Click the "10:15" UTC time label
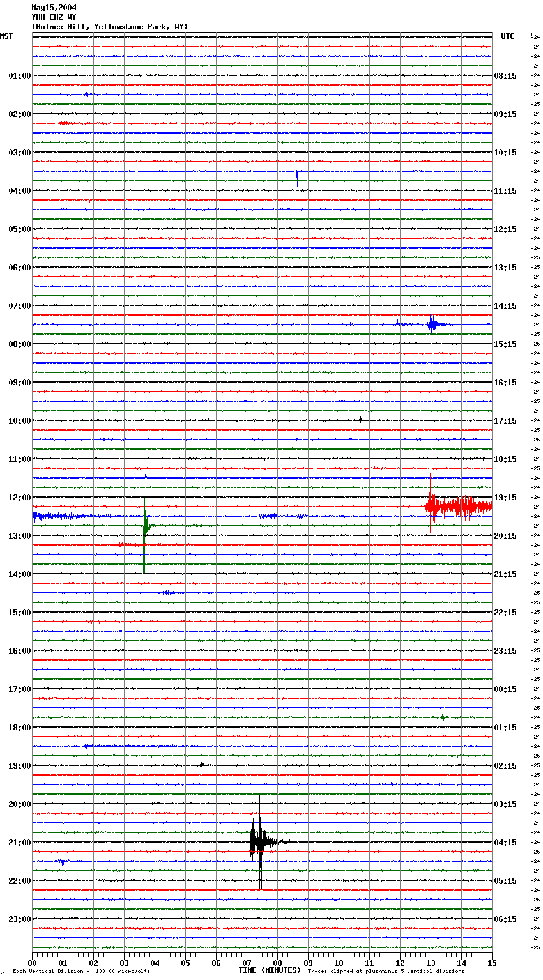Screen dimensions: 543x980 [x=505, y=153]
